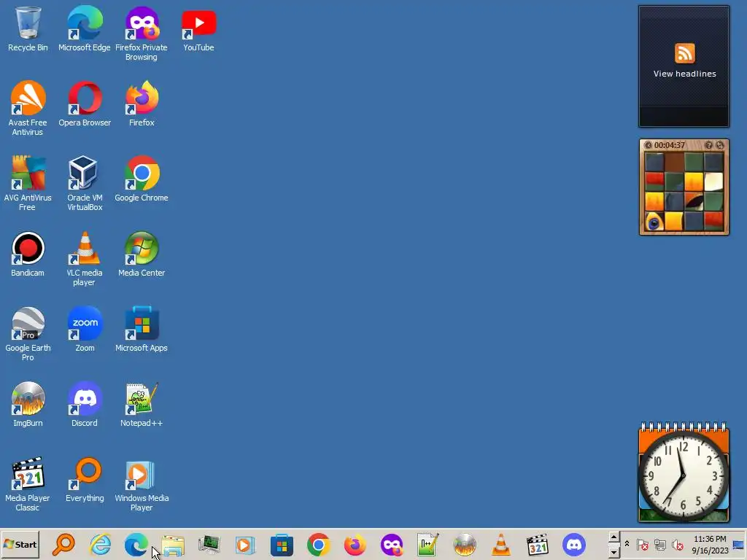The width and height of the screenshot is (747, 560).
Task: Launch ImgBurn from the taskbar
Action: pyautogui.click(x=465, y=545)
